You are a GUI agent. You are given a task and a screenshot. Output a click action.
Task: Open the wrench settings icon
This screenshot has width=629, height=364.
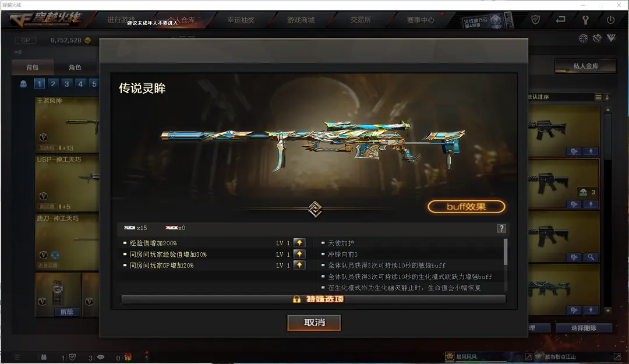click(x=585, y=20)
